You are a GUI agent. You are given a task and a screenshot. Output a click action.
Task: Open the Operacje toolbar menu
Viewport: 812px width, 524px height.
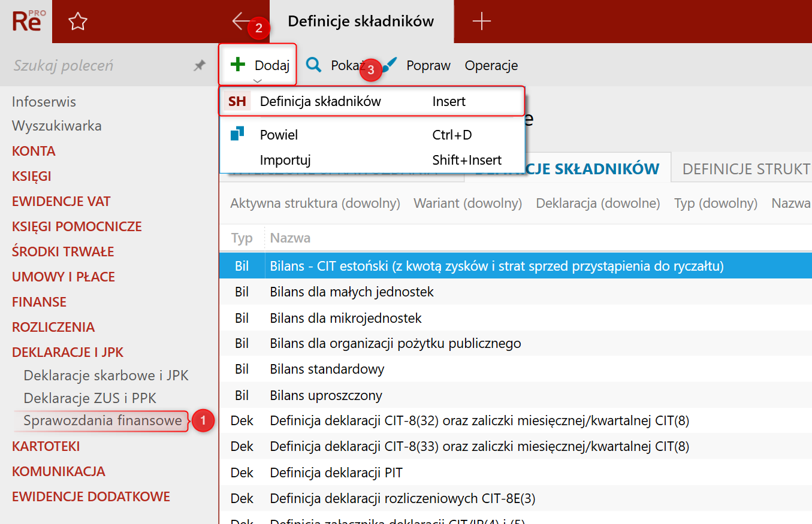pyautogui.click(x=491, y=65)
